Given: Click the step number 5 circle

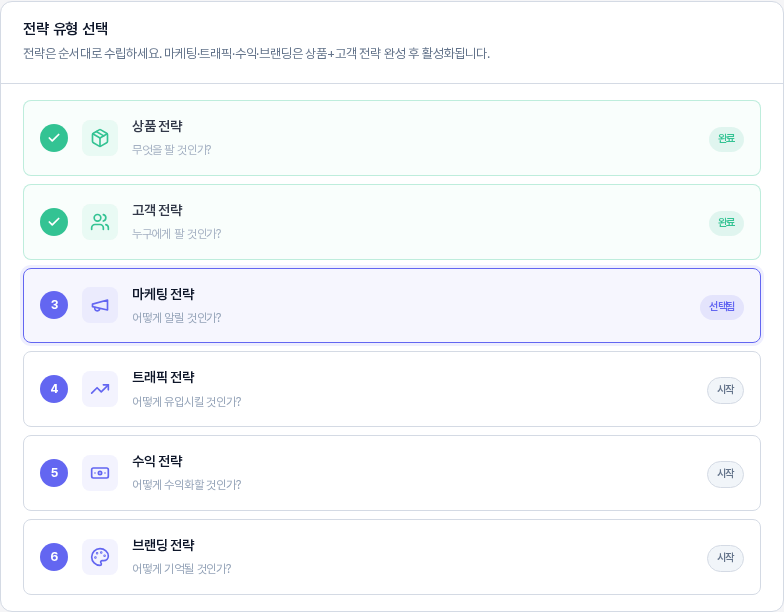Looking at the screenshot, I should point(54,473).
